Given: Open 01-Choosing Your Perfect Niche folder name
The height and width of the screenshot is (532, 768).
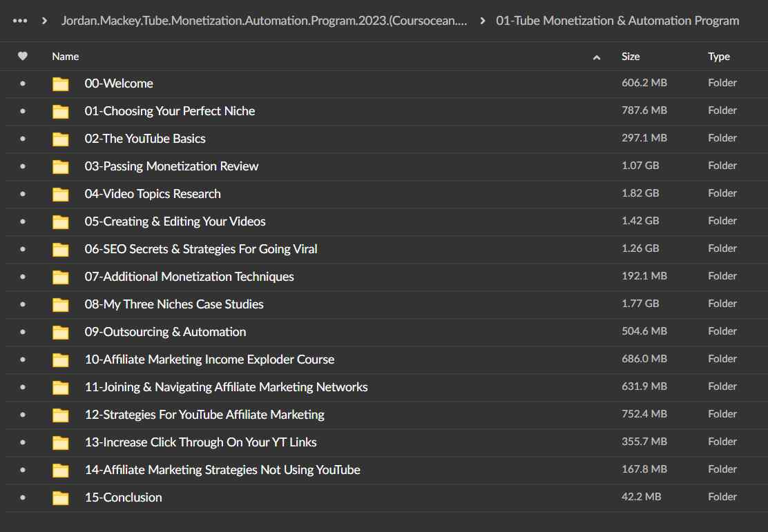Looking at the screenshot, I should (169, 111).
